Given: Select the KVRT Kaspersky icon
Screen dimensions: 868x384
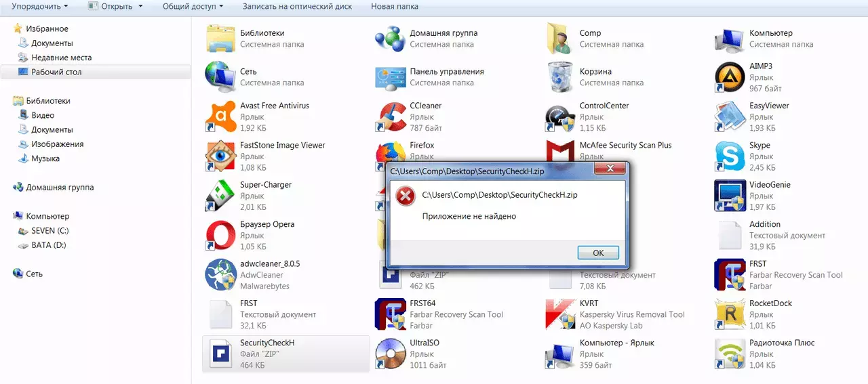Looking at the screenshot, I should (x=560, y=314).
